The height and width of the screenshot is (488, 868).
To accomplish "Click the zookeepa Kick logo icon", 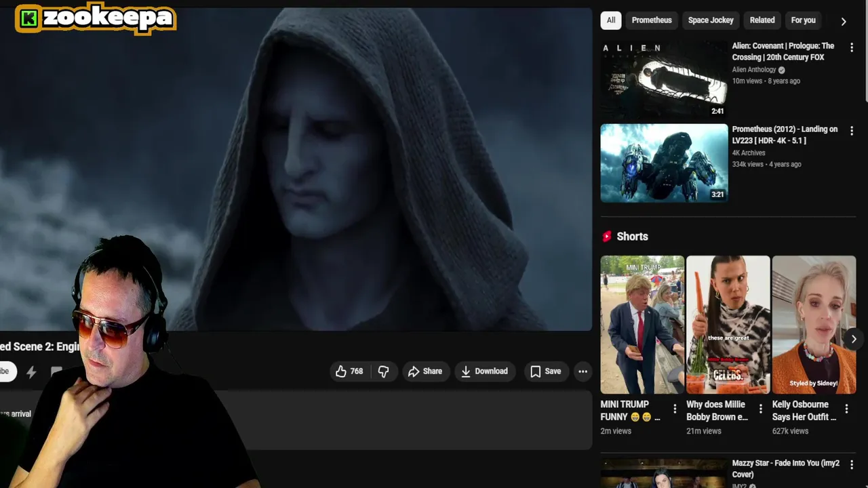I will [x=28, y=18].
